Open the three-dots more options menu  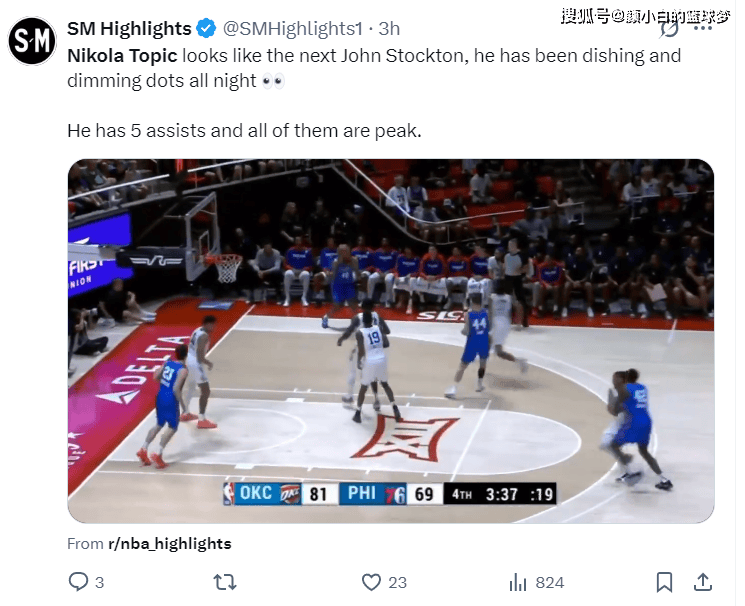pos(703,29)
